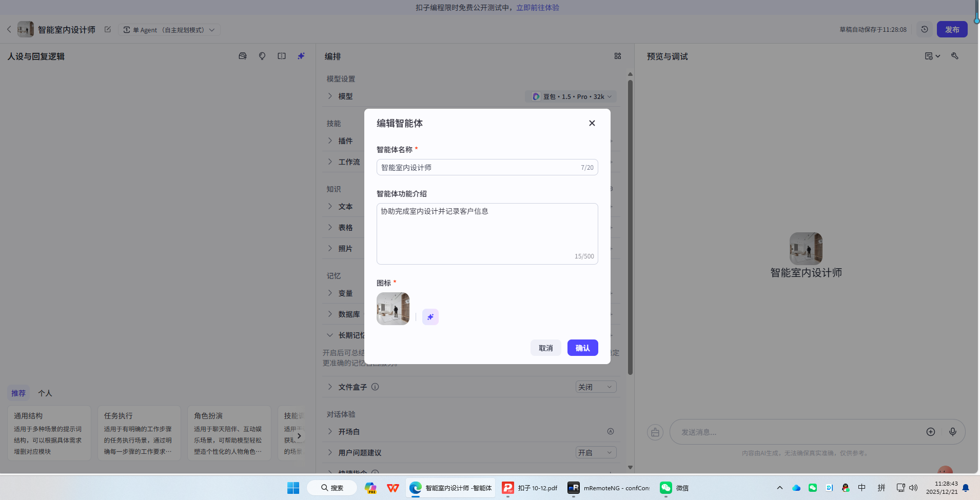This screenshot has height=500, width=980.
Task: Generate agent icon using the AI sparkle button
Action: (x=430, y=316)
